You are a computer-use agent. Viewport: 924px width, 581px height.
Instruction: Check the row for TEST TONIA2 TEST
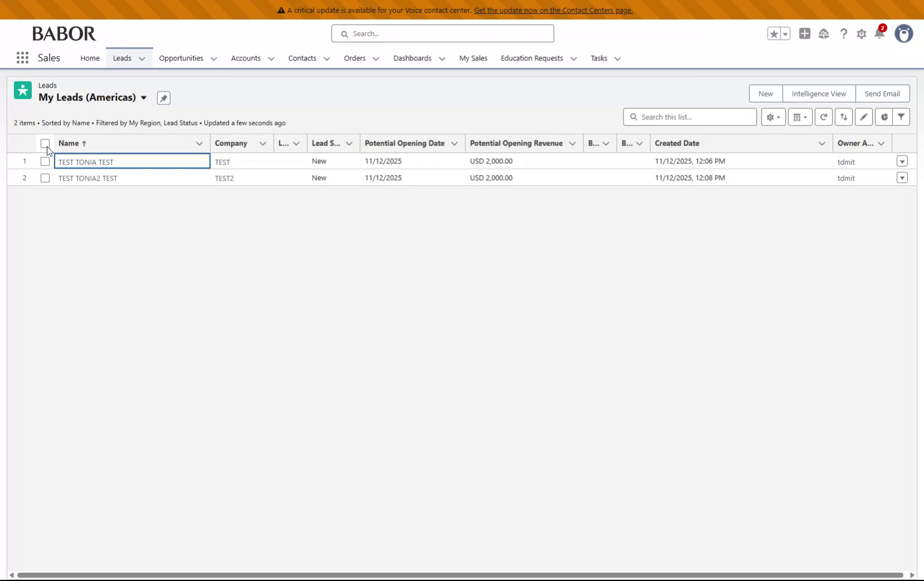click(x=45, y=178)
